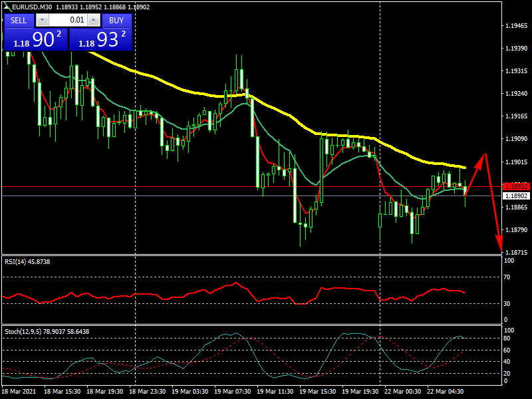
Task: Select the red ask price label 1.18932
Action: [515, 187]
